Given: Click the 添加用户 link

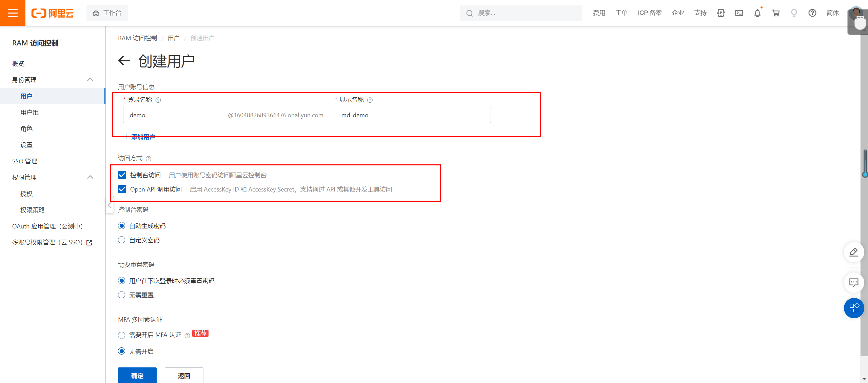Looking at the screenshot, I should [143, 137].
